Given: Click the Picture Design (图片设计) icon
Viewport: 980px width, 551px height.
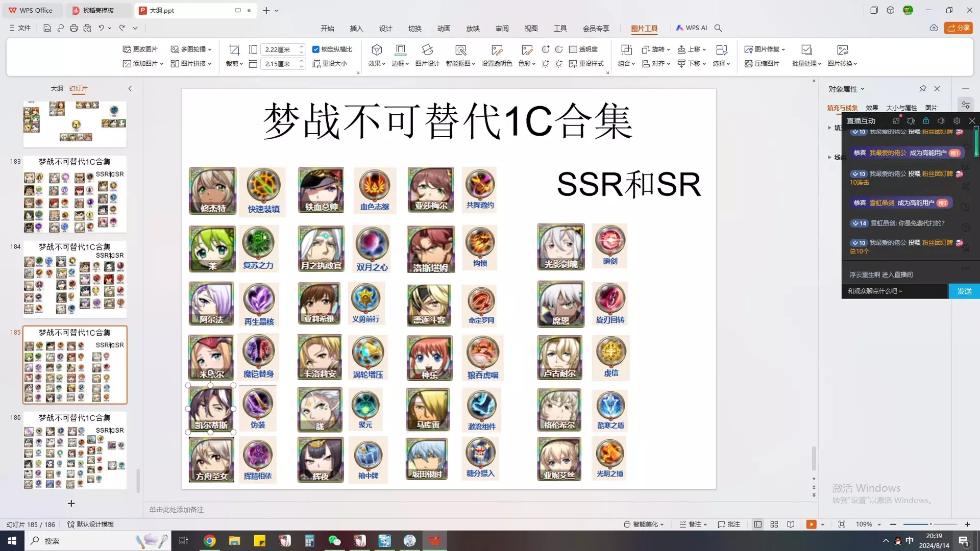Looking at the screenshot, I should point(427,50).
